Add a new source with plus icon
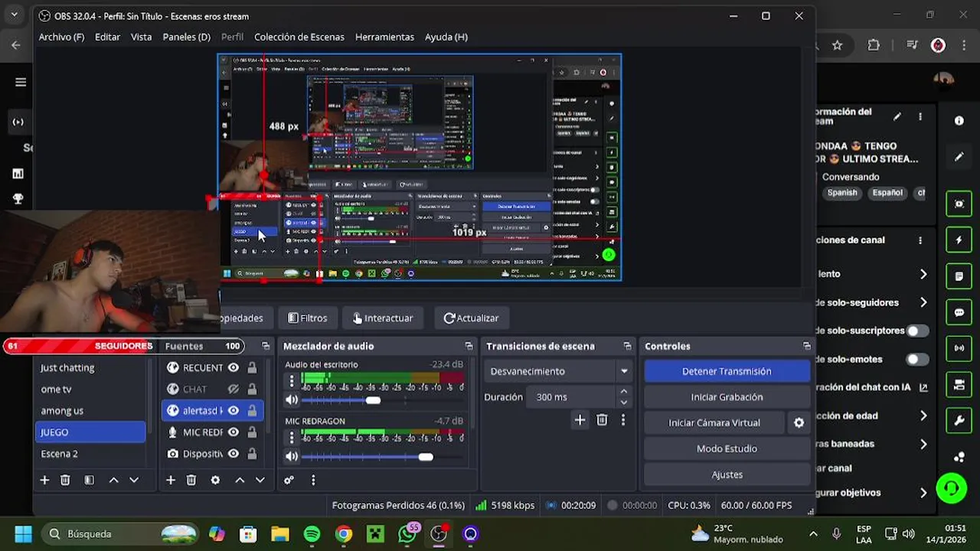980x551 pixels. click(x=171, y=480)
